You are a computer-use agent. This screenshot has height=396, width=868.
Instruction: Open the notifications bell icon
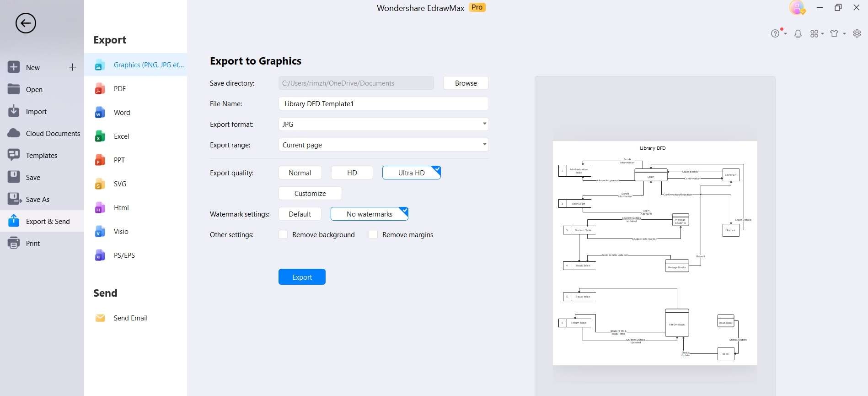point(798,33)
